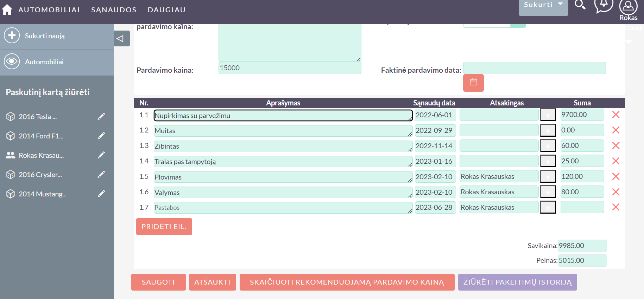The width and height of the screenshot is (644, 299).
Task: Edit 2014 Mustang with pencil icon
Action: [101, 194]
